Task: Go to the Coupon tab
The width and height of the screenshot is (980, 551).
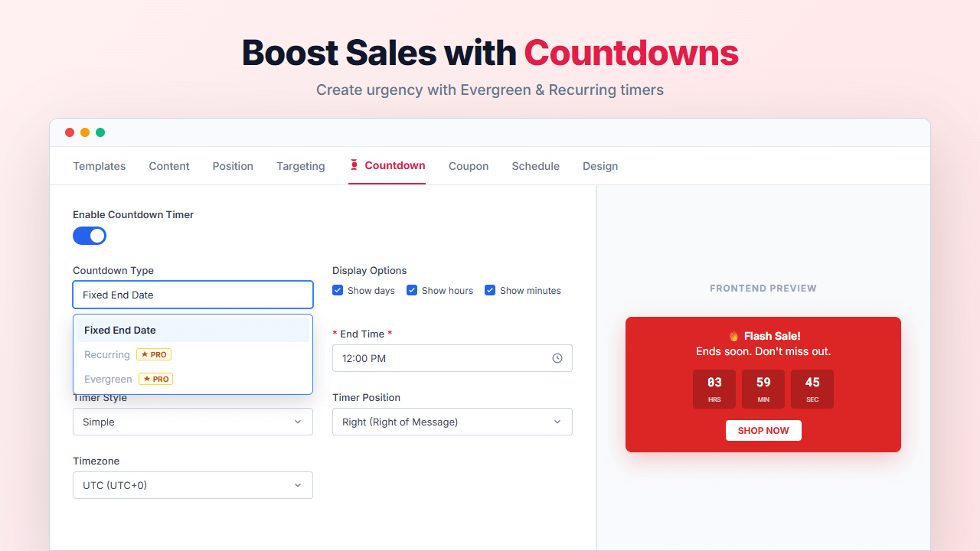Action: click(468, 165)
